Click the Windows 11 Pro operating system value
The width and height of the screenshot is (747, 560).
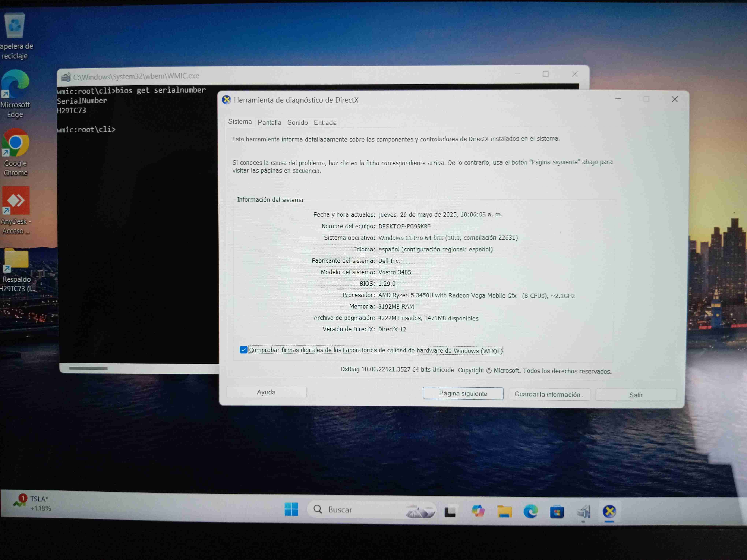tap(448, 238)
